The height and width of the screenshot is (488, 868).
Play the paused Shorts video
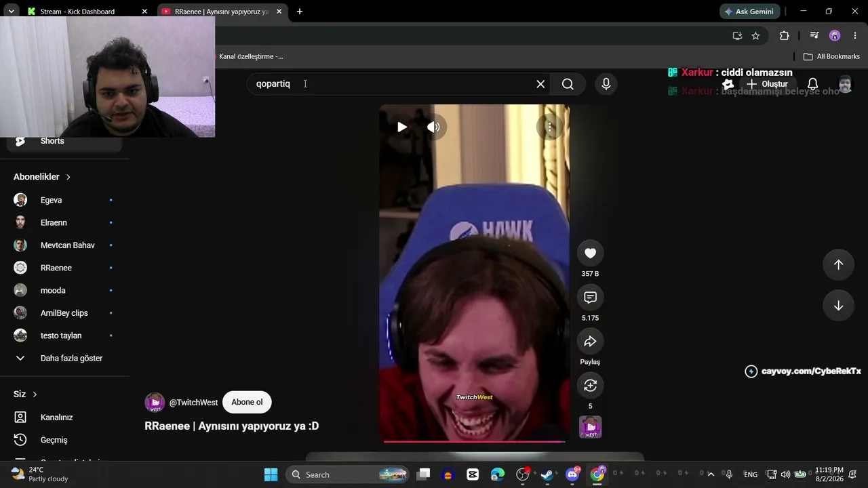(402, 127)
